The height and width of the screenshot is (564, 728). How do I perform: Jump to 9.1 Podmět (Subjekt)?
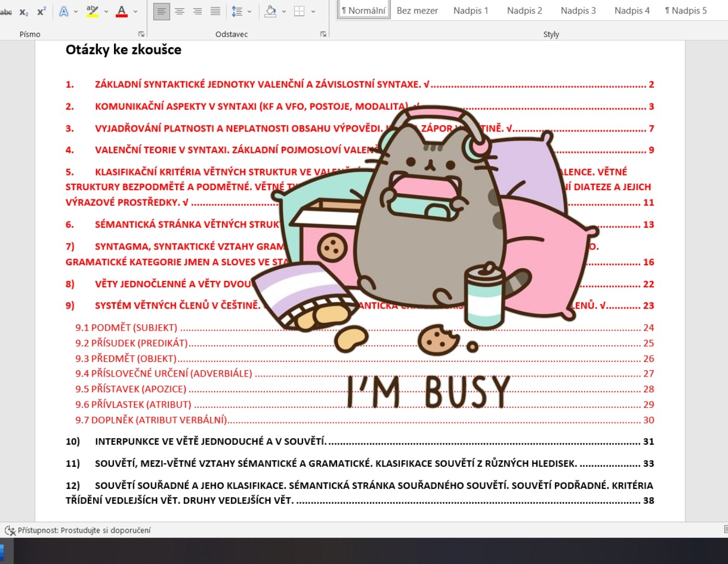[x=364, y=328]
